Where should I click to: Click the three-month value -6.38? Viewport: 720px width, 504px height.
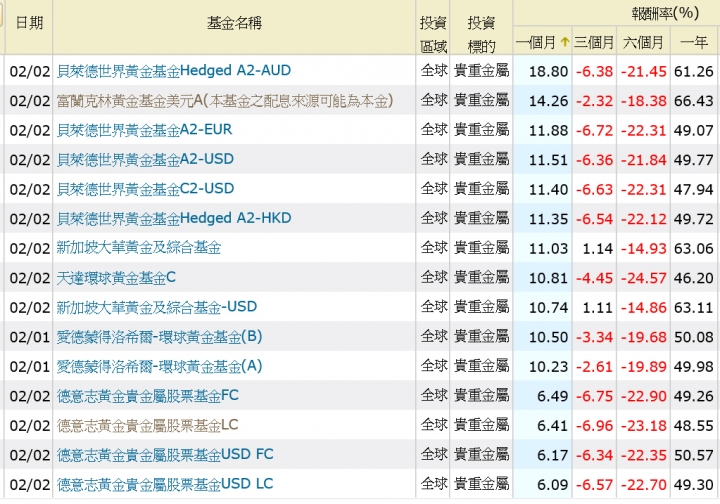coord(594,72)
